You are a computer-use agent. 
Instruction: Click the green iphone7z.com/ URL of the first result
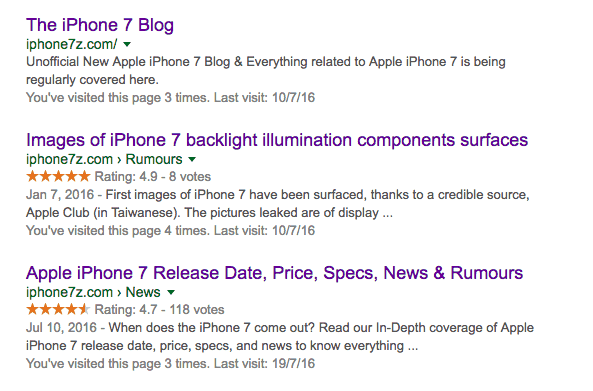click(x=72, y=44)
